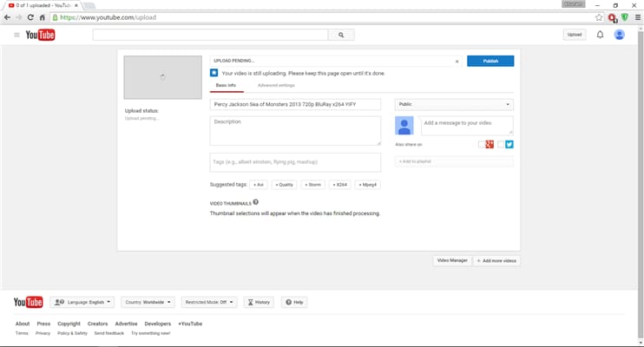Click the red extension icon in the toolbar
The height and width of the screenshot is (347, 644).
613,17
